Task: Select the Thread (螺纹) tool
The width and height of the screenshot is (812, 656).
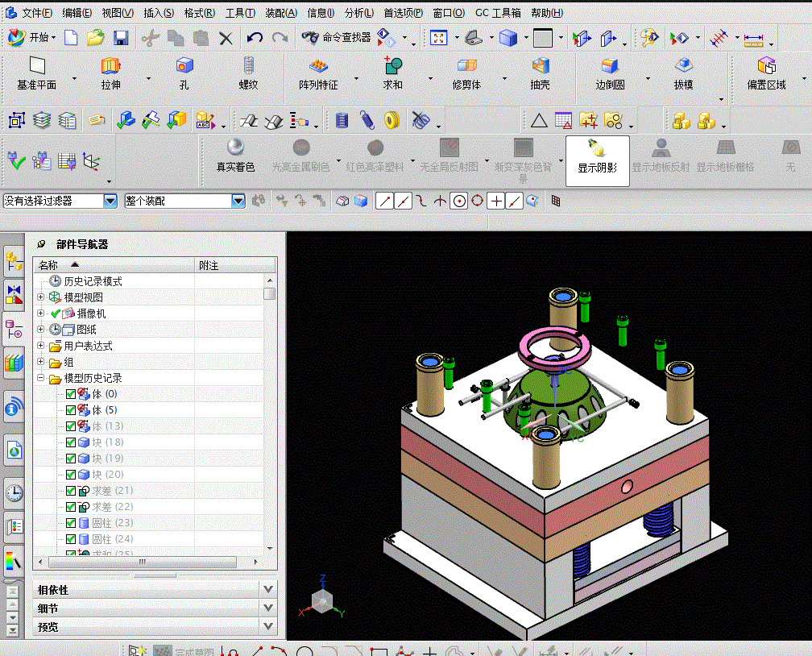Action: 249,73
